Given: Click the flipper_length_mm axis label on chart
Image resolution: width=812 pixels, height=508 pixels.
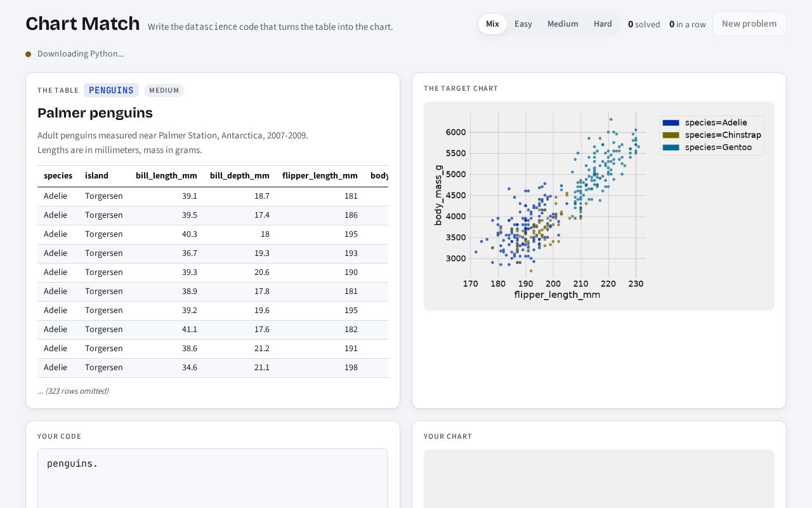Looking at the screenshot, I should click(557, 295).
